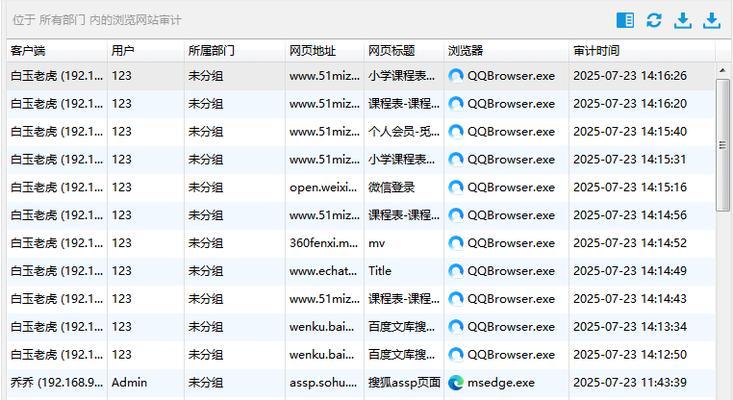Click 课程表-课程... title in 14:16:20 row
This screenshot has height=400, width=733.
[404, 104]
